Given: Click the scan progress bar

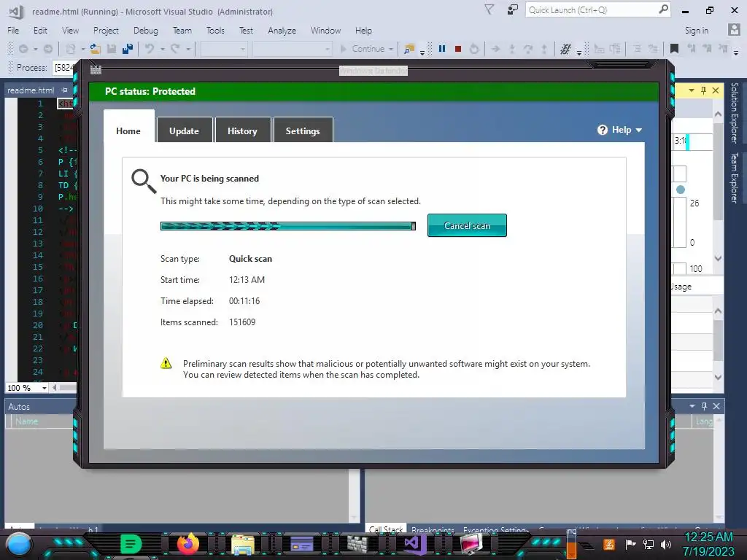Looking at the screenshot, I should point(287,226).
